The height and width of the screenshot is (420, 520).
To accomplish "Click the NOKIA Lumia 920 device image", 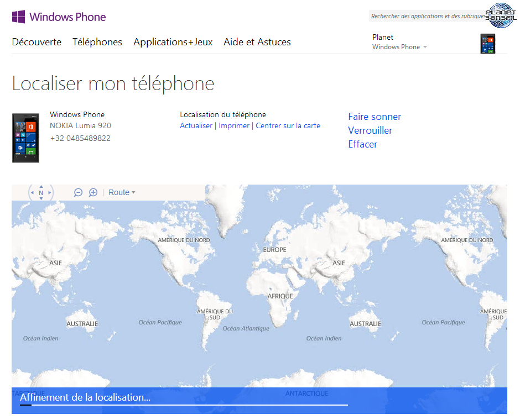I will (x=25, y=138).
